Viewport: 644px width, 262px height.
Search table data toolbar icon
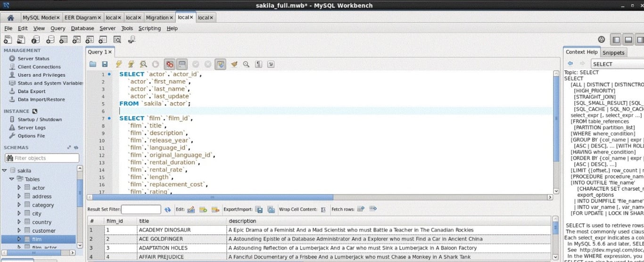coord(117,40)
